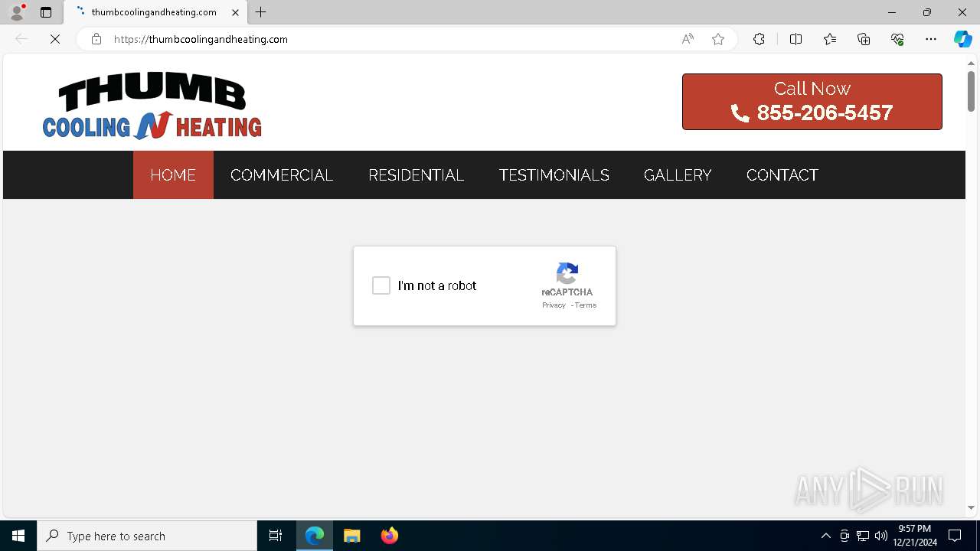Add this page to favorites star

click(x=718, y=39)
